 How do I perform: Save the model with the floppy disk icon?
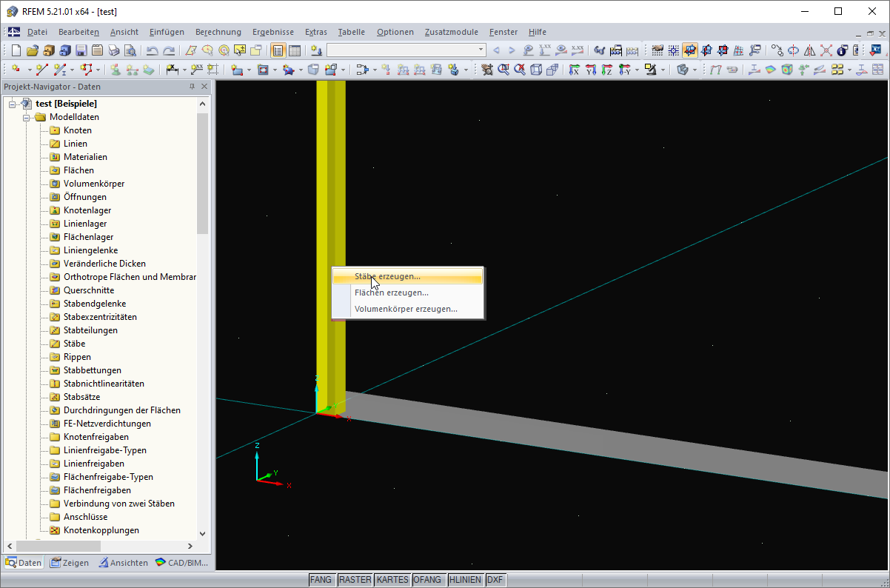coord(81,50)
